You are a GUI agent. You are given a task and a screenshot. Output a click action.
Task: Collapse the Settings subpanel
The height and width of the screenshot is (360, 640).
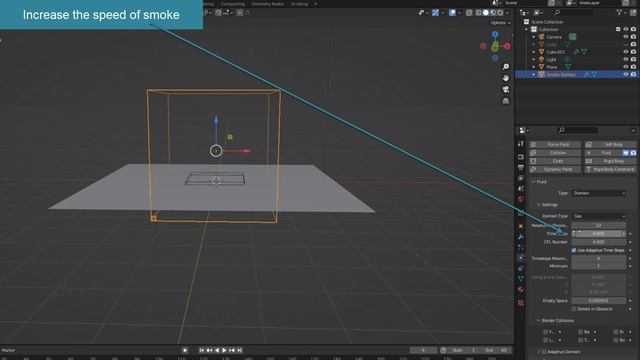click(538, 204)
